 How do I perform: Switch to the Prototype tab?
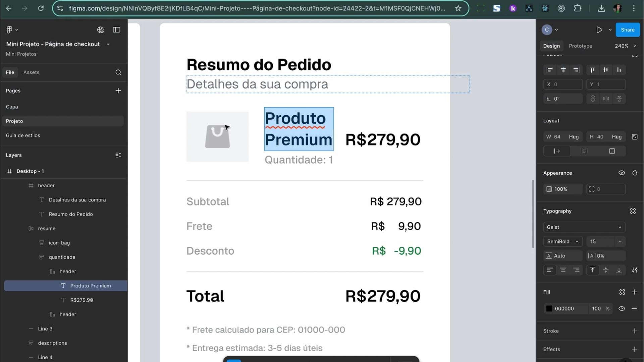580,46
